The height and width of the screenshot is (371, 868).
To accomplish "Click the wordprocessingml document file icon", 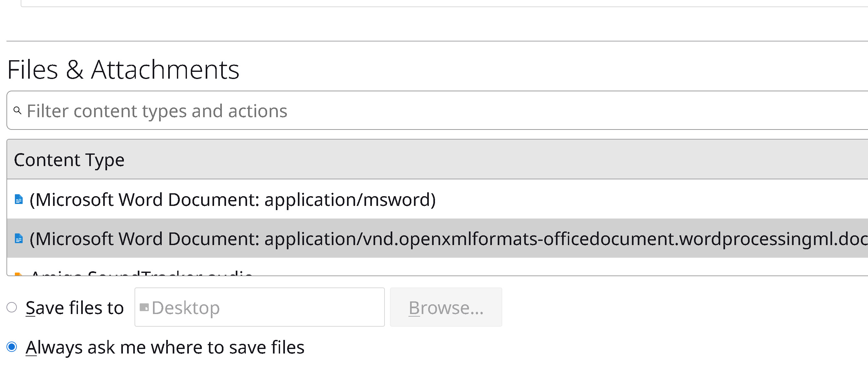I will 19,239.
